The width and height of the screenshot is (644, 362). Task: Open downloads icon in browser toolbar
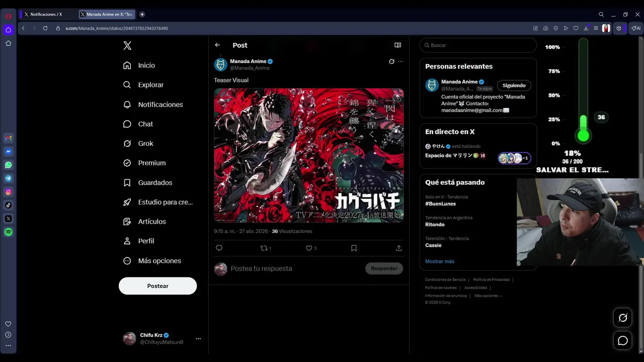586,28
